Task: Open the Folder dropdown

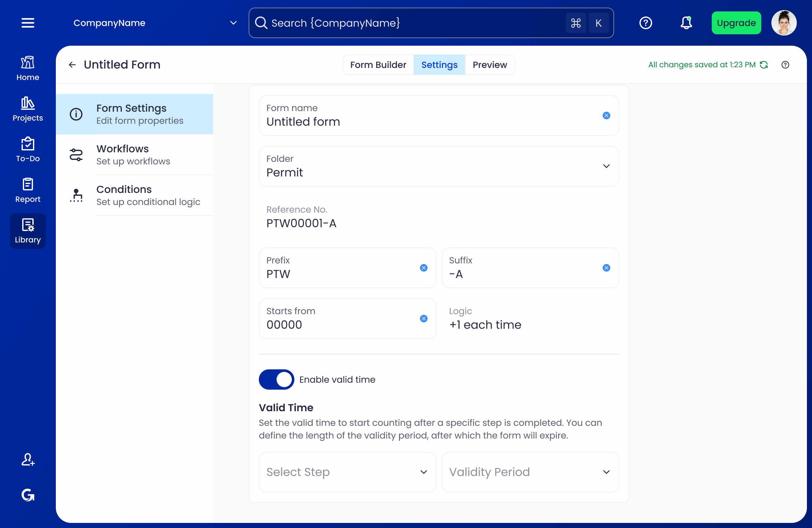Action: point(438,166)
